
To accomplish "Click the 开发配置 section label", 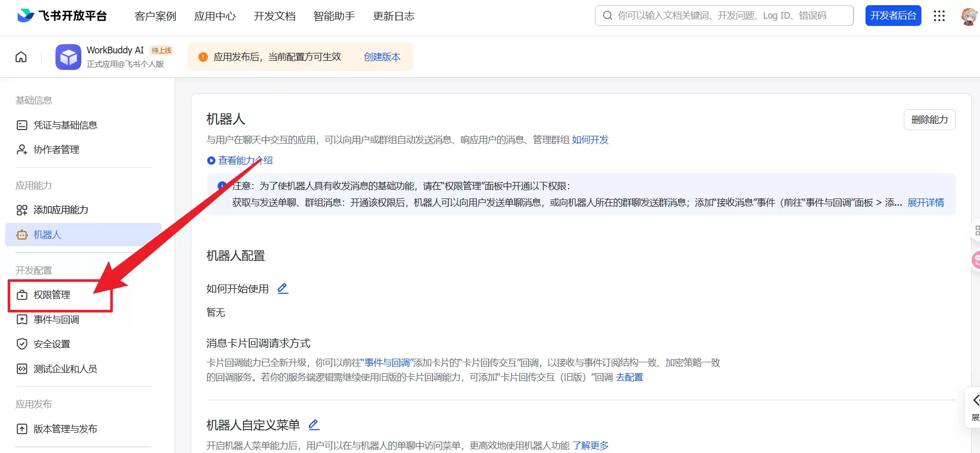I will point(34,271).
